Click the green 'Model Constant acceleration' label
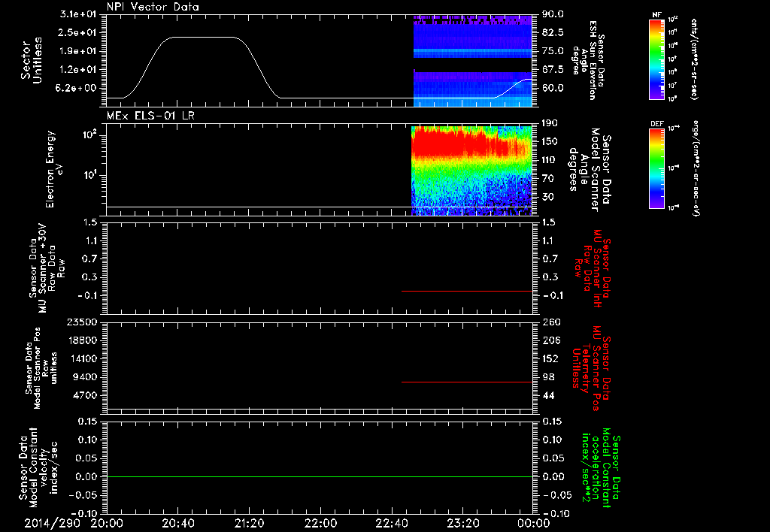Screen dimensions: 770x532 pos(600,467)
